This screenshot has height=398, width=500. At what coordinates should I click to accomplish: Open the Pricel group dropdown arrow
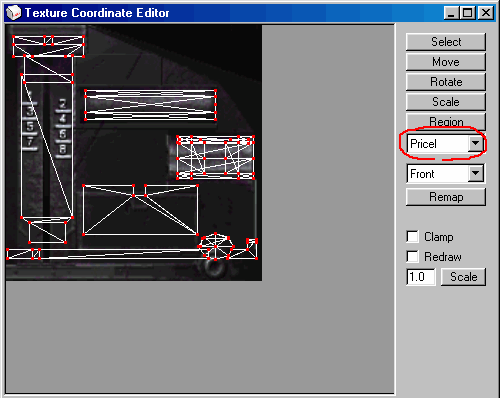pyautogui.click(x=475, y=144)
